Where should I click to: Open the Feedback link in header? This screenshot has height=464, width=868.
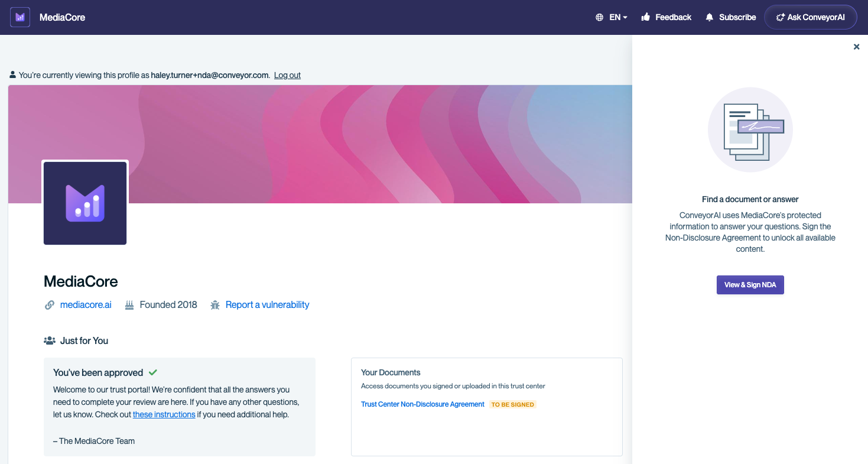(x=673, y=17)
